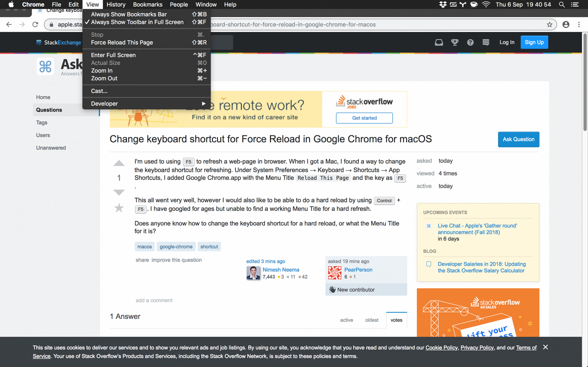The height and width of the screenshot is (367, 588).
Task: Choose Cast... menu item
Action: (146, 91)
